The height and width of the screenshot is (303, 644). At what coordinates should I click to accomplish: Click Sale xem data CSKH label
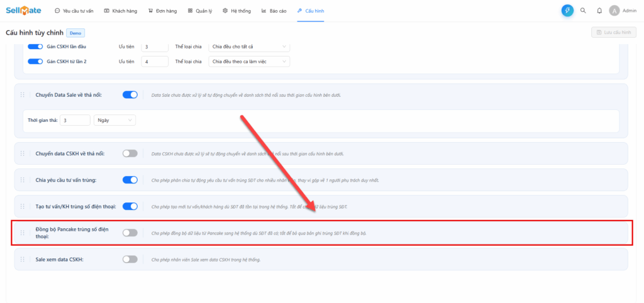(60, 259)
